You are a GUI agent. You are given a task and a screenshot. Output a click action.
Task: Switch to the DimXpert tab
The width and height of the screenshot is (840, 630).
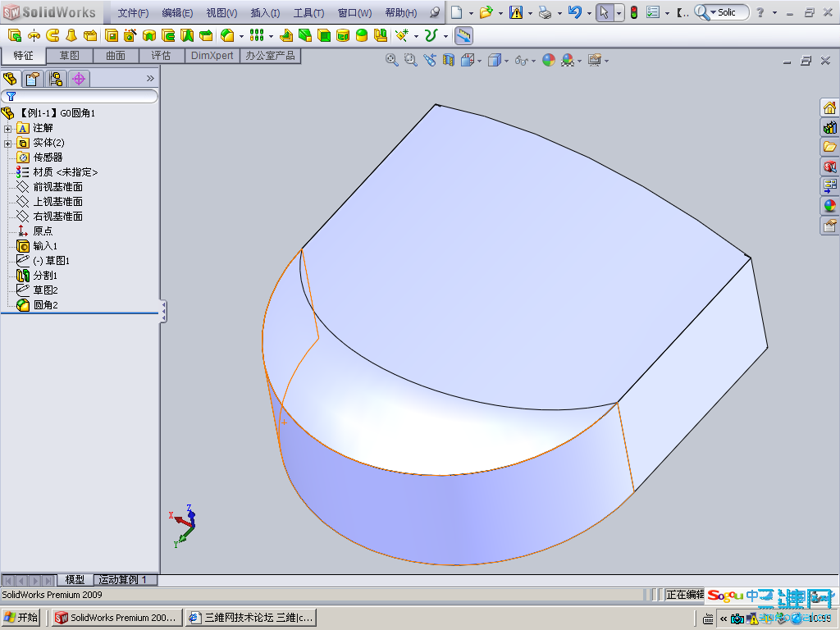[x=212, y=56]
